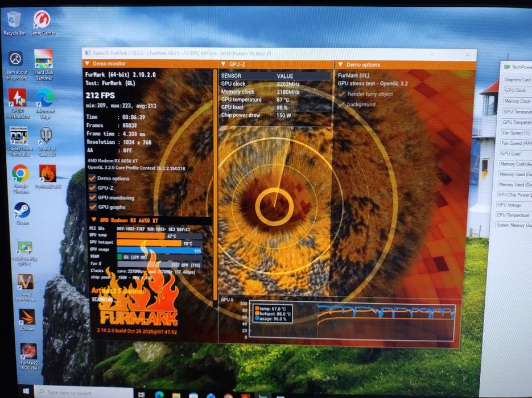Image resolution: width=532 pixels, height=398 pixels.
Task: Click the Resolution 1024 x 768 line
Action: 119,142
